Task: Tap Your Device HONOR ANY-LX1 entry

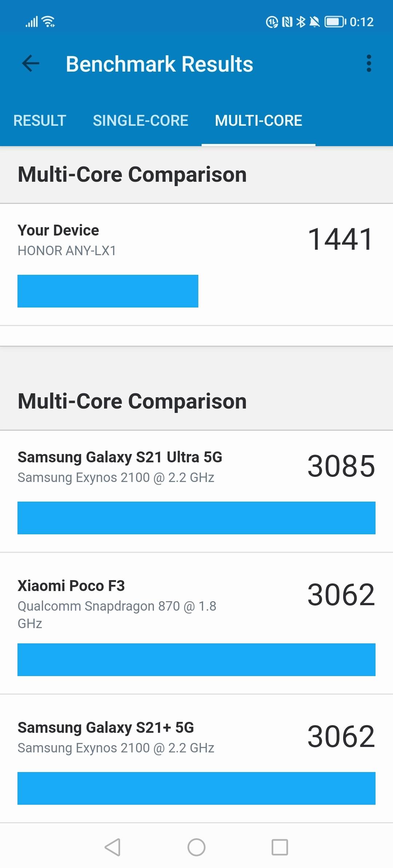Action: pos(67,240)
